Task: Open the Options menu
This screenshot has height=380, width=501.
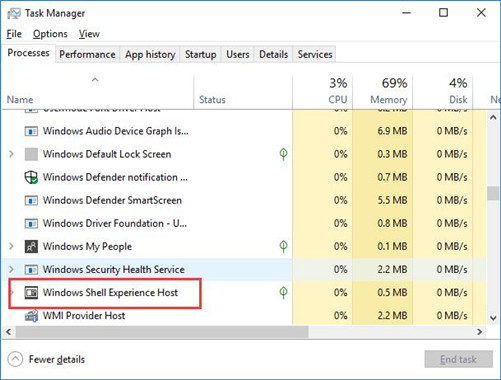Action: pyautogui.click(x=50, y=34)
